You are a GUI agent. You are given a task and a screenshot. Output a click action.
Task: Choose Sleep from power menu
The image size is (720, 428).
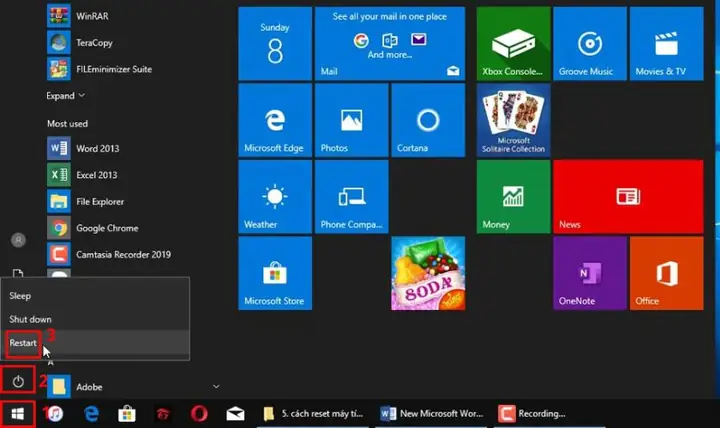(96, 296)
